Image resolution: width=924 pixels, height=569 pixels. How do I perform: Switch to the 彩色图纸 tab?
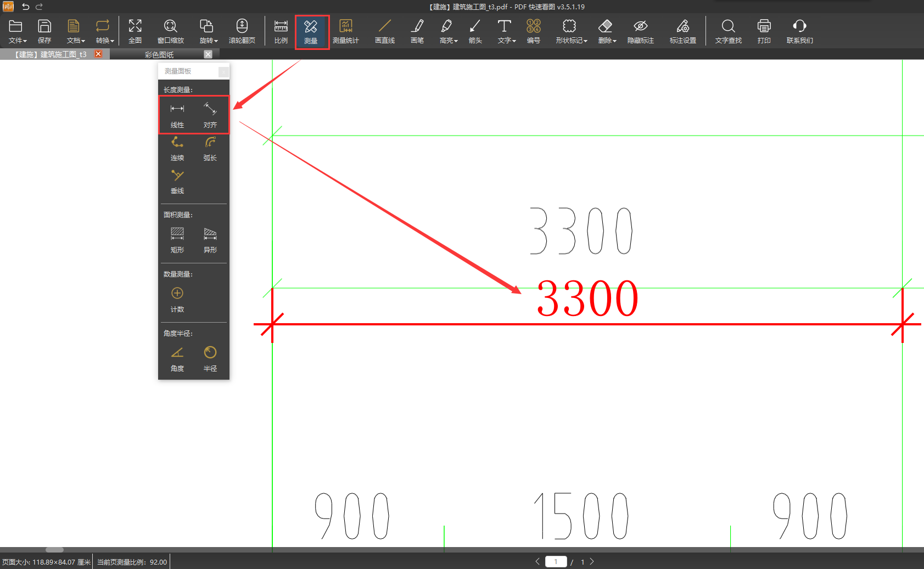(159, 54)
